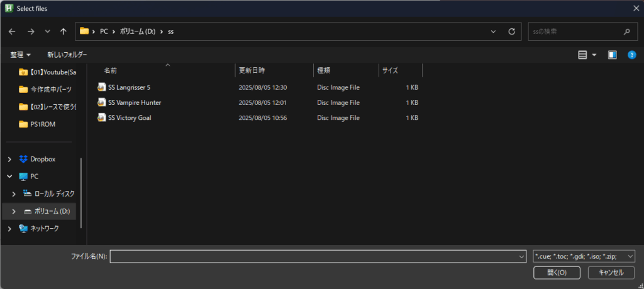
Task: Go forward in folder history
Action: (31, 31)
